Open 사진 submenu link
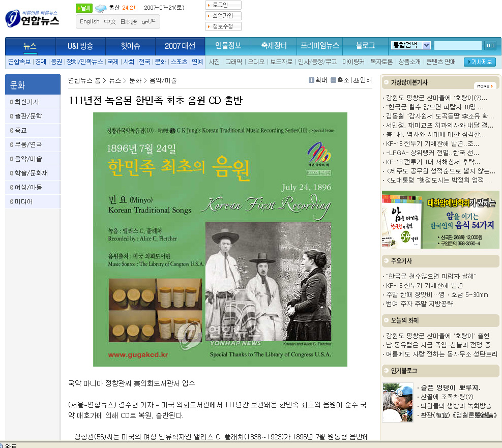The width and height of the screenshot is (502, 448). pyautogui.click(x=214, y=62)
